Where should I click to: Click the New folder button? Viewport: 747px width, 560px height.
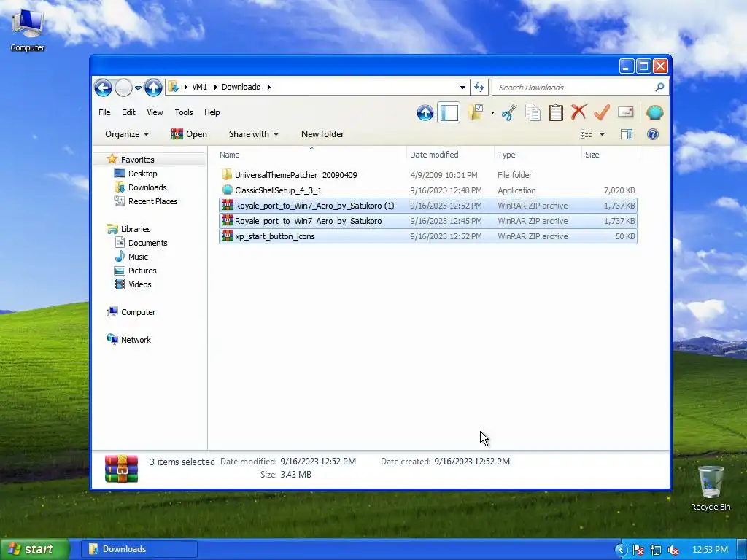click(x=322, y=134)
